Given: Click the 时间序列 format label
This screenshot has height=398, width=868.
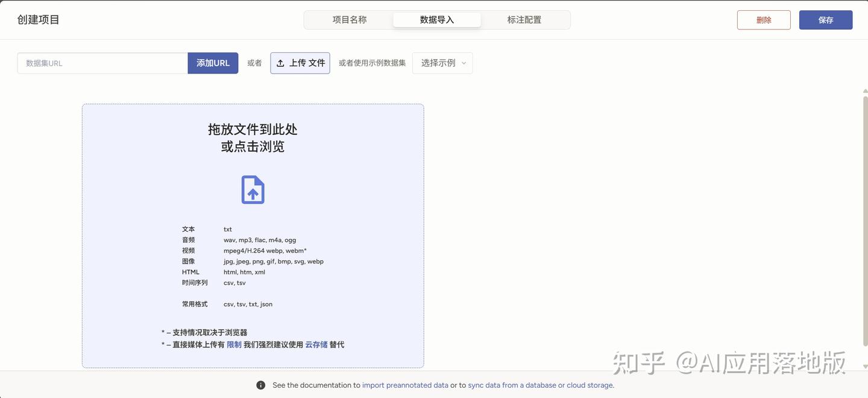Looking at the screenshot, I should (x=195, y=283).
